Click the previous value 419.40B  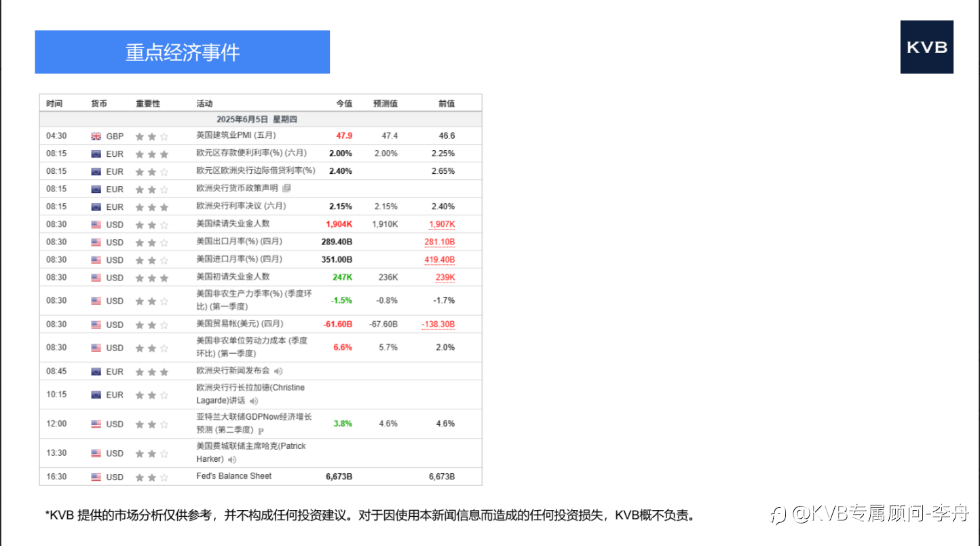pyautogui.click(x=440, y=259)
